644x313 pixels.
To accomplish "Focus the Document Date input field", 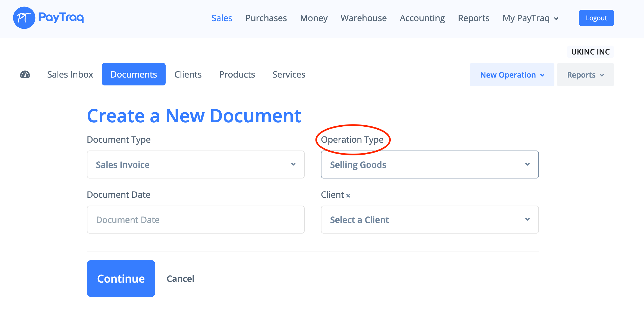I will [195, 220].
